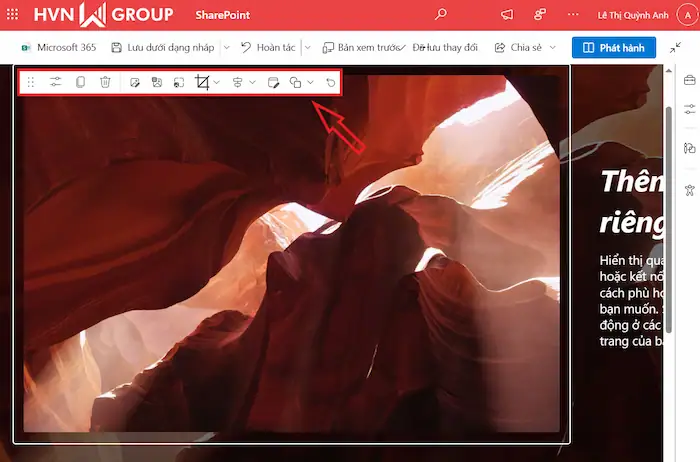Duplicate the web part with copy icon
This screenshot has width=700, height=462.
pos(81,82)
